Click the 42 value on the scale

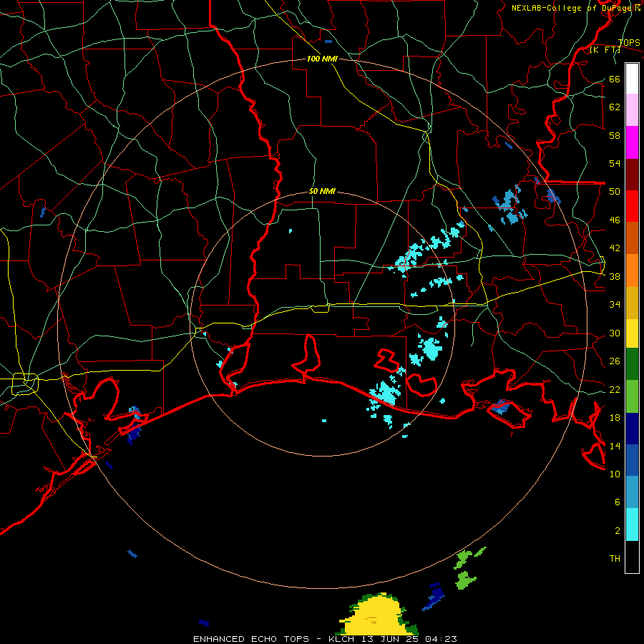tap(615, 248)
